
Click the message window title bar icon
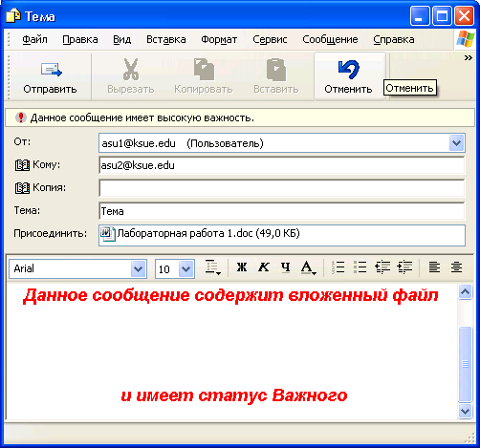coord(13,16)
